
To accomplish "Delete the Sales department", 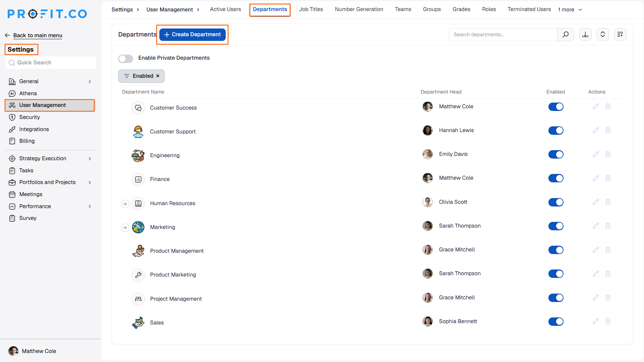I will (608, 321).
